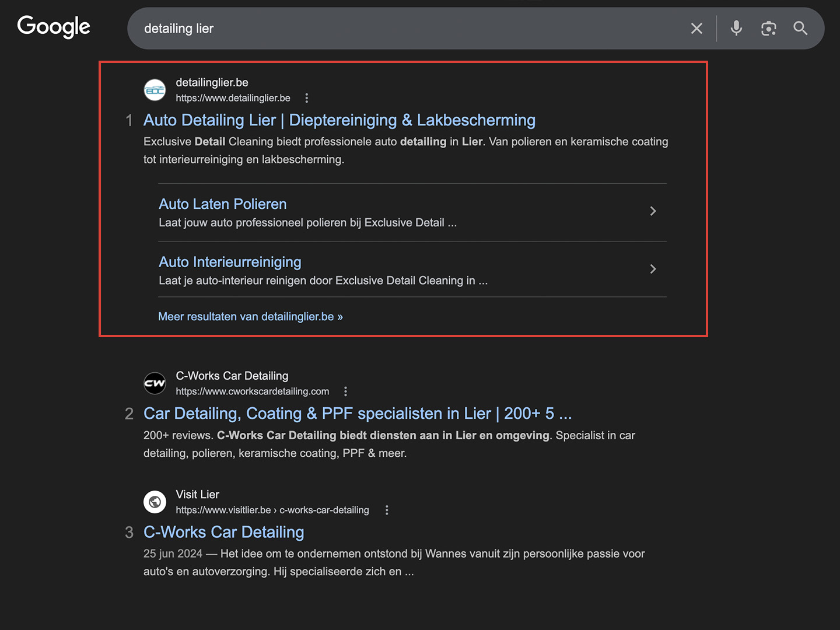
Task: Start voice search with microphone icon
Action: 736,29
